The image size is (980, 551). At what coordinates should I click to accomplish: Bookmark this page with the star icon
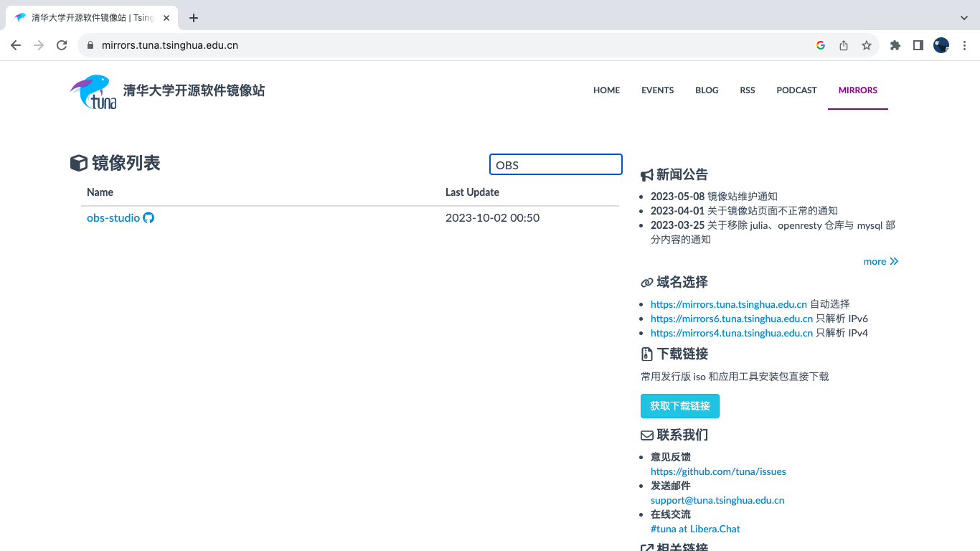pos(867,45)
